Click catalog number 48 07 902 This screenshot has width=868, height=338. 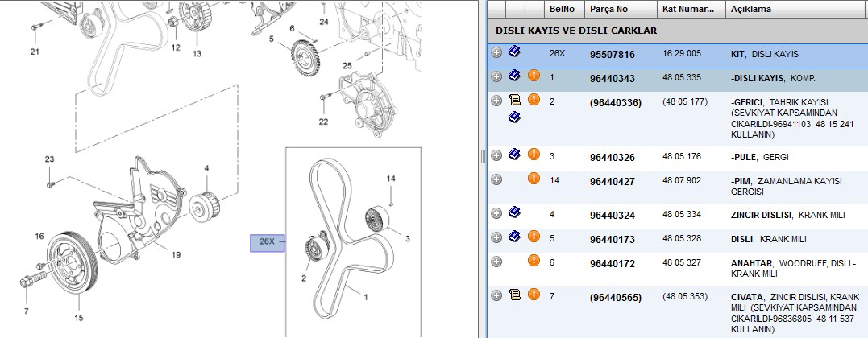(x=682, y=180)
